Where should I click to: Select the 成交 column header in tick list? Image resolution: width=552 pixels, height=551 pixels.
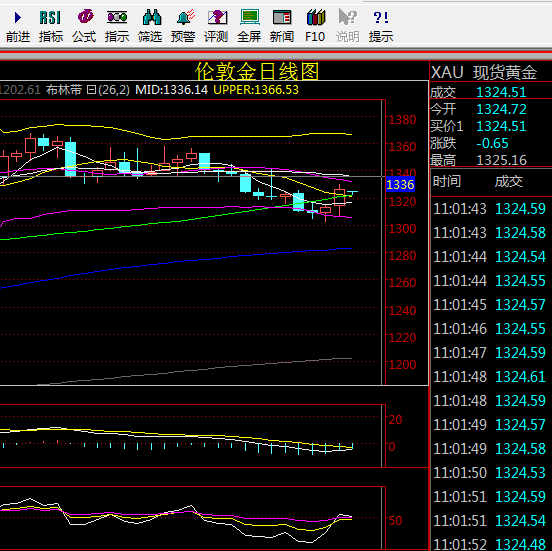[x=509, y=181]
